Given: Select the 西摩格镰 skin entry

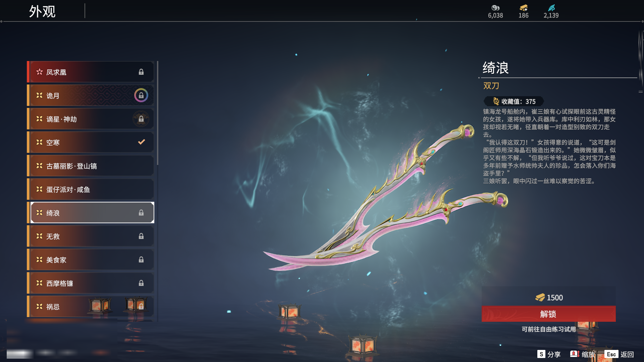Looking at the screenshot, I should [x=91, y=283].
